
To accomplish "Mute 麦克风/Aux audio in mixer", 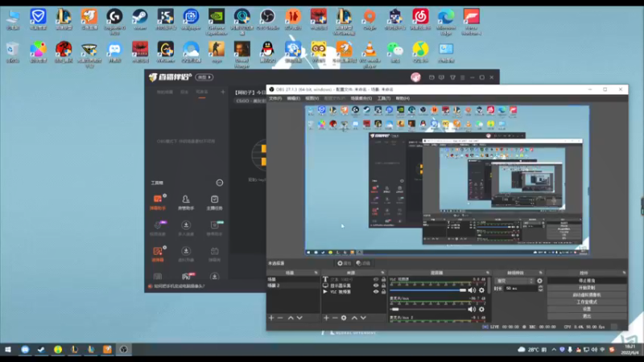I will coord(472,310).
